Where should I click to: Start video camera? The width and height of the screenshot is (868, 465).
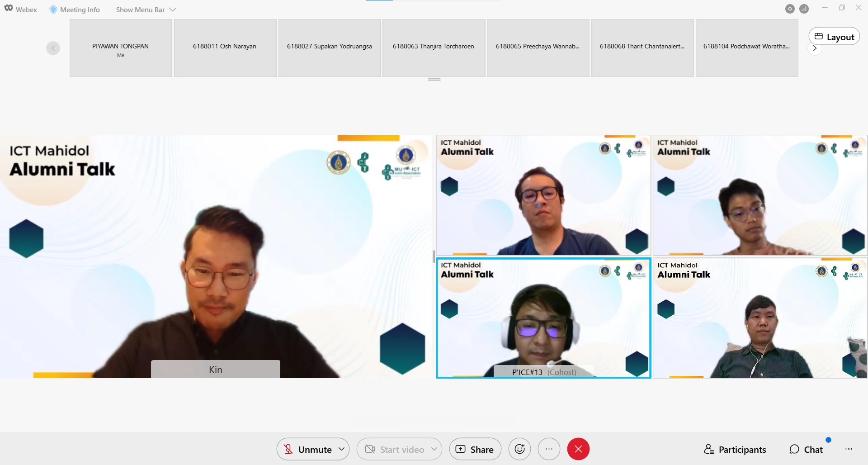click(394, 449)
